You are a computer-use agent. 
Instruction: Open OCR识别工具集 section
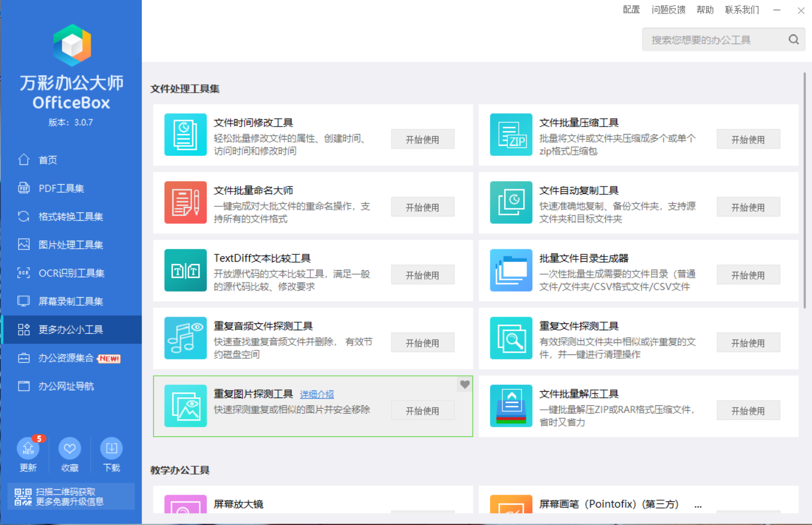[x=71, y=273]
